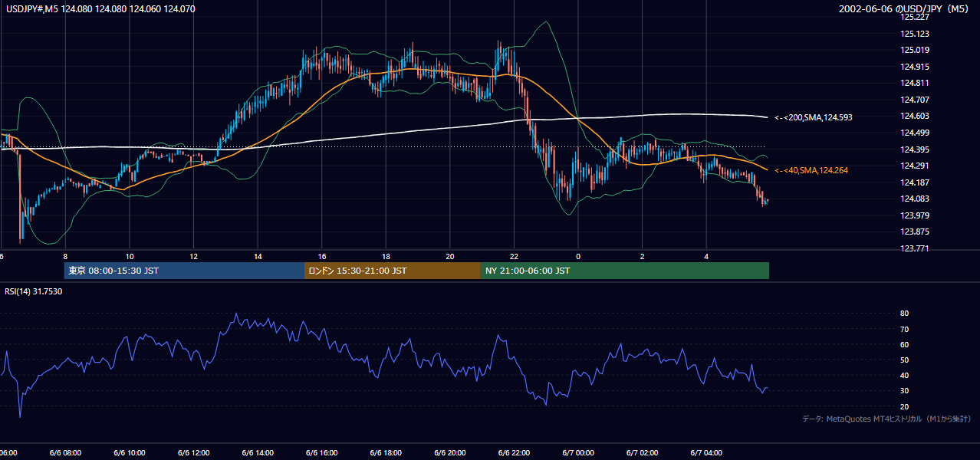Screen dimensions: 980x460
Task: Click hour label 14 under price chart
Action: click(258, 257)
